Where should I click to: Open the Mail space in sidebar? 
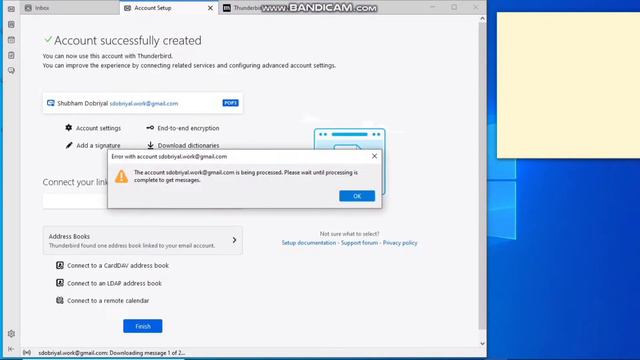11,9
